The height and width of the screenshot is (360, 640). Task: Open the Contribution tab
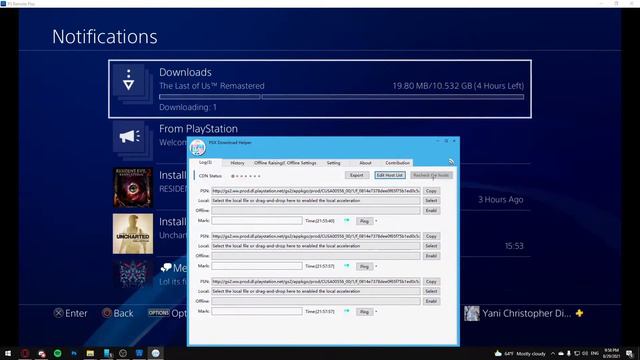[x=397, y=163]
